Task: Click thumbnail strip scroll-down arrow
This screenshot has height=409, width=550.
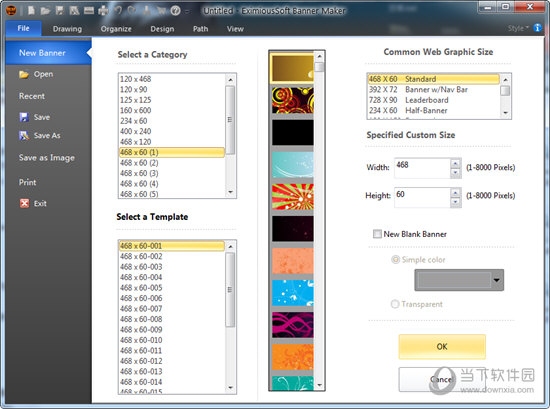Action: pos(319,385)
